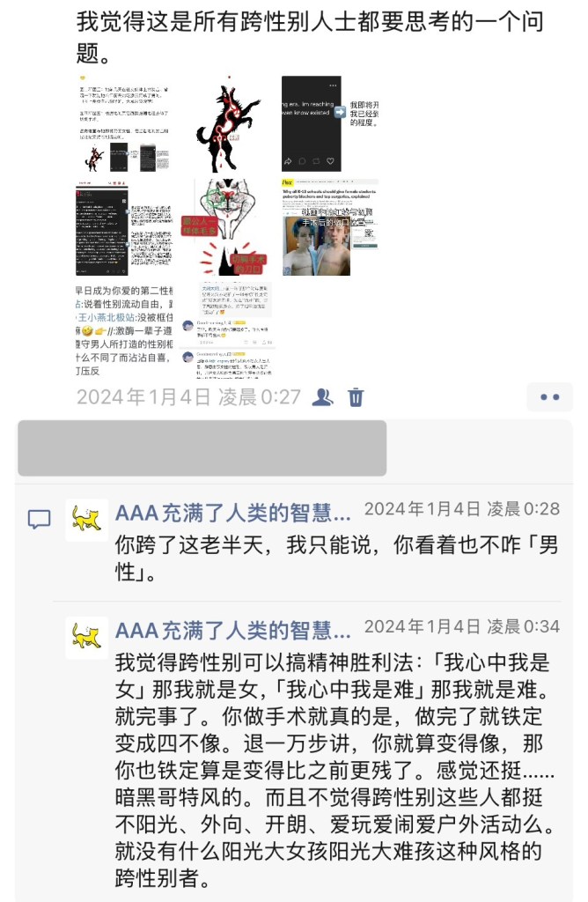Image resolution: width=588 pixels, height=902 pixels.
Task: Open the dark page screenshot thumbnail
Action: point(125,226)
